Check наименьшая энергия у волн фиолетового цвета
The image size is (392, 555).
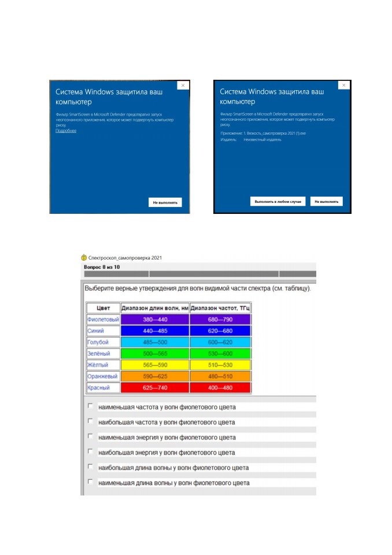[x=90, y=436]
